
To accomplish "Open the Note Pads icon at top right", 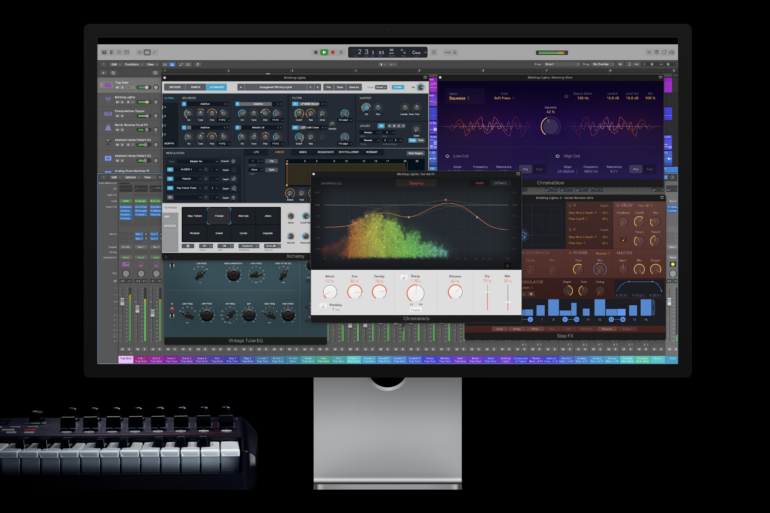I will [657, 52].
